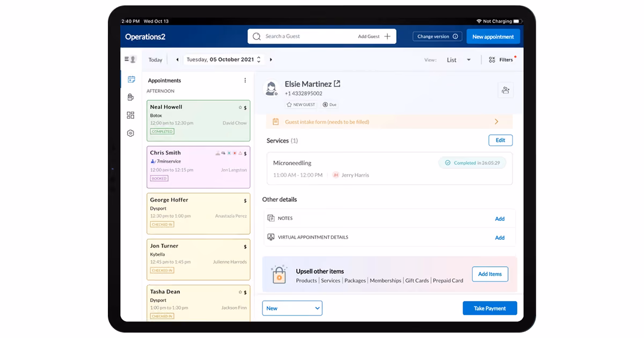Click dollar icon on Neal Howell card
This screenshot has width=644, height=338.
pyautogui.click(x=245, y=108)
